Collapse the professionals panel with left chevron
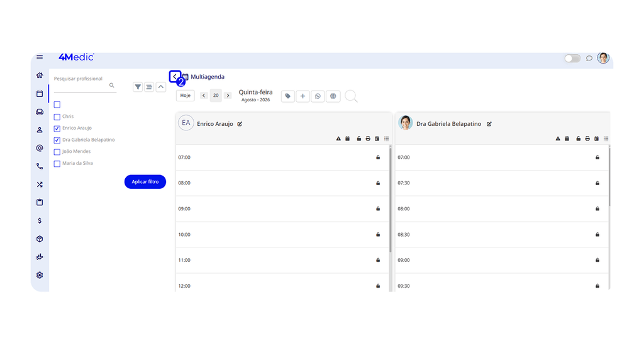This screenshot has width=644, height=345. pyautogui.click(x=175, y=76)
